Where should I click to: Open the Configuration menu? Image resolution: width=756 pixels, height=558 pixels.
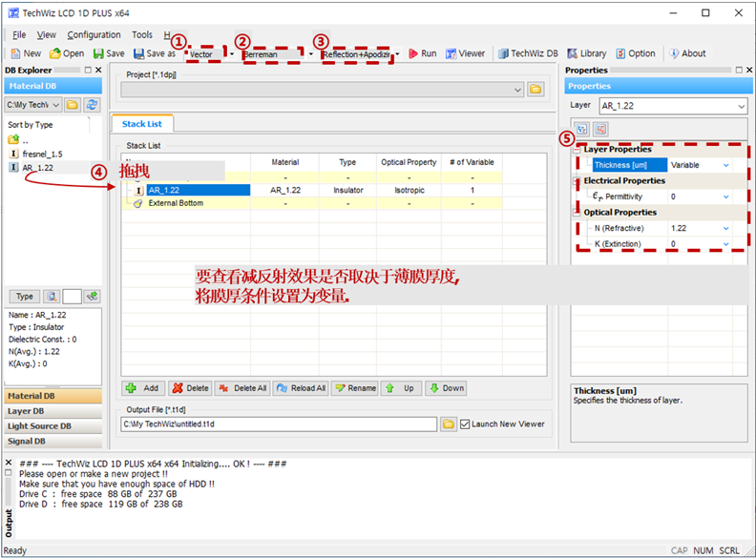[94, 34]
